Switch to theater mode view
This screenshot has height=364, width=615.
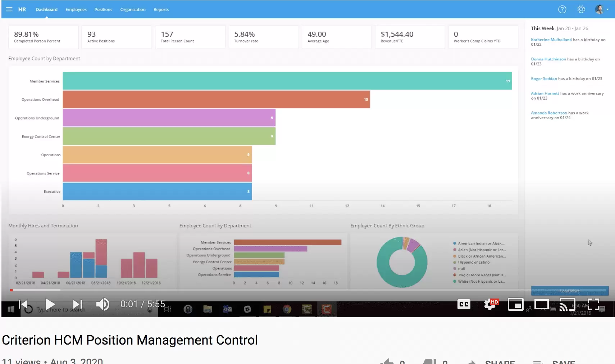point(541,305)
